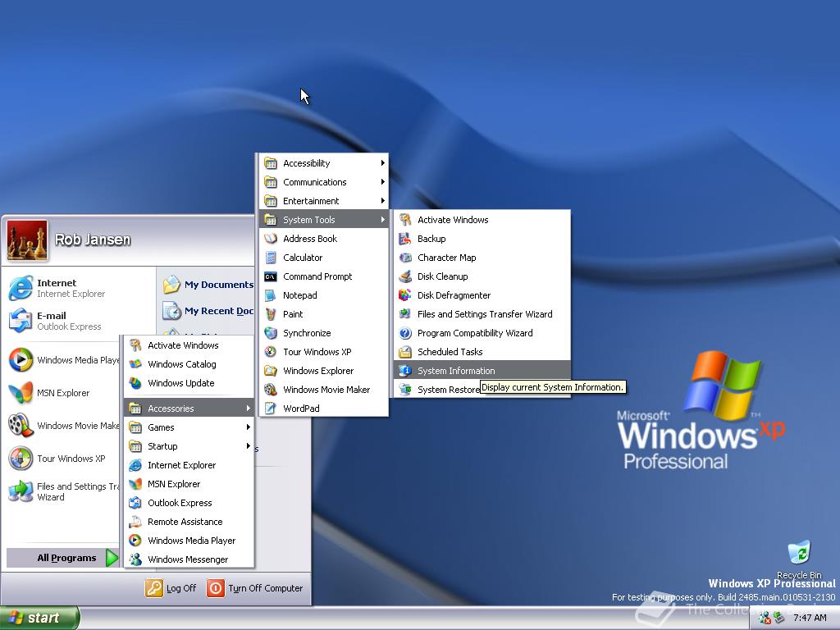Click the Character Map icon
The height and width of the screenshot is (630, 840).
[405, 258]
